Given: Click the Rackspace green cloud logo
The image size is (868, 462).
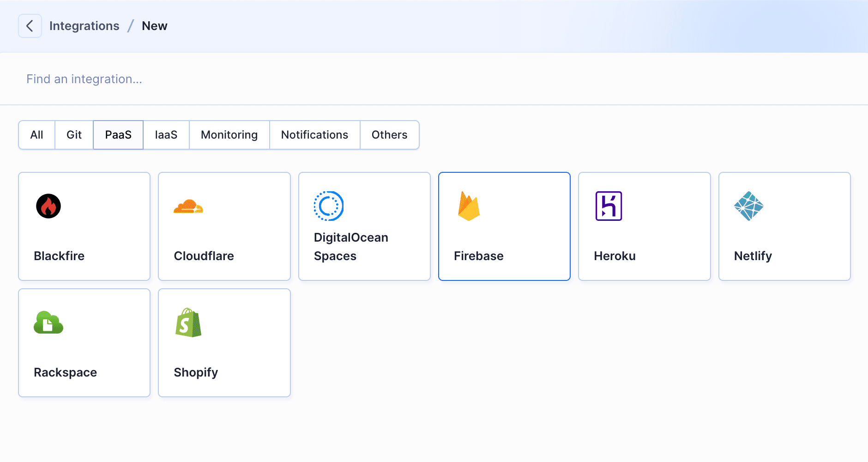Looking at the screenshot, I should 48,322.
